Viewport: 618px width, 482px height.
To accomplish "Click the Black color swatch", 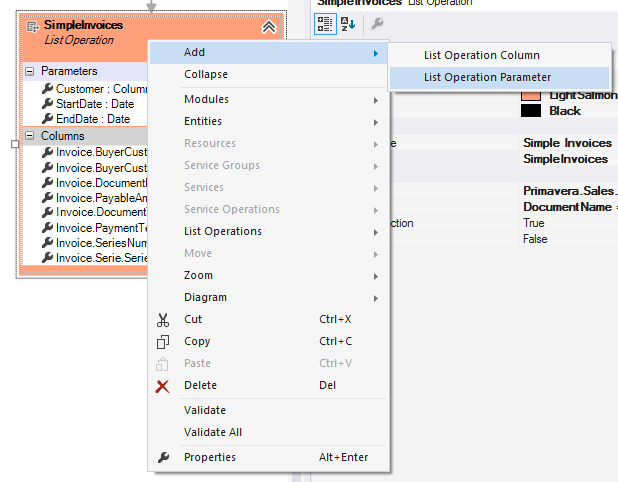I will pyautogui.click(x=531, y=111).
